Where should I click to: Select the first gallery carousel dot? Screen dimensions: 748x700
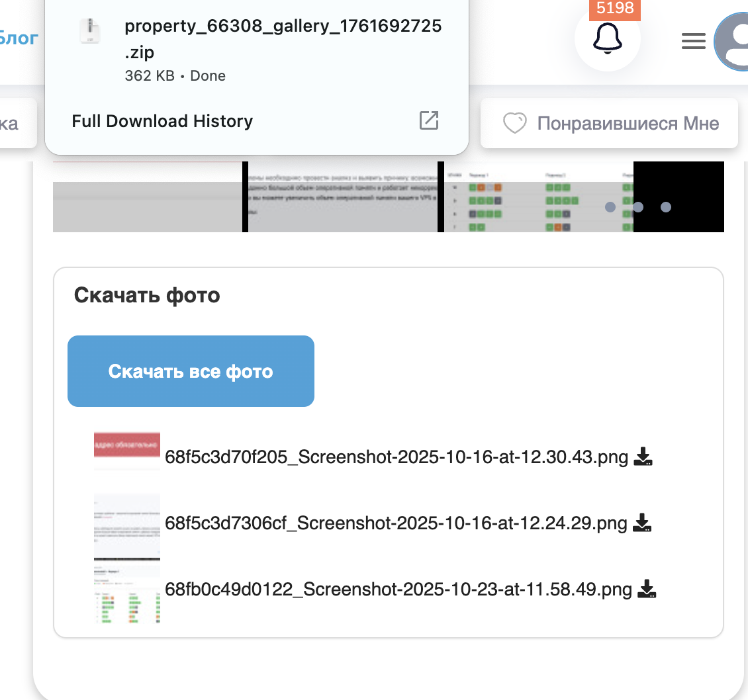[610, 207]
